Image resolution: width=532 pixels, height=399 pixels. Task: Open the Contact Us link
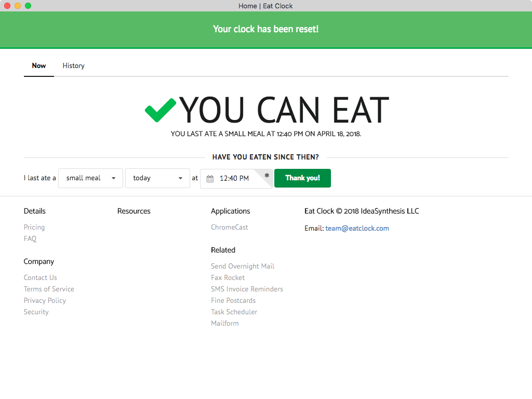(41, 277)
